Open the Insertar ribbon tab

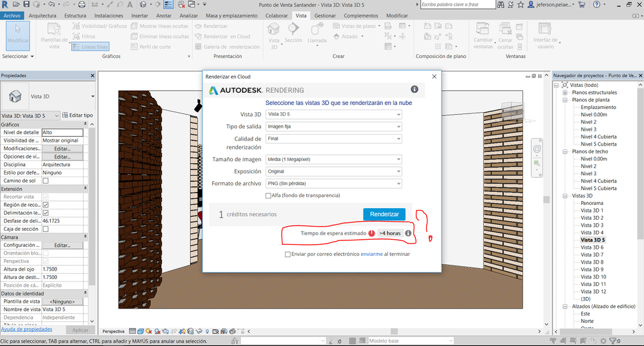point(140,15)
